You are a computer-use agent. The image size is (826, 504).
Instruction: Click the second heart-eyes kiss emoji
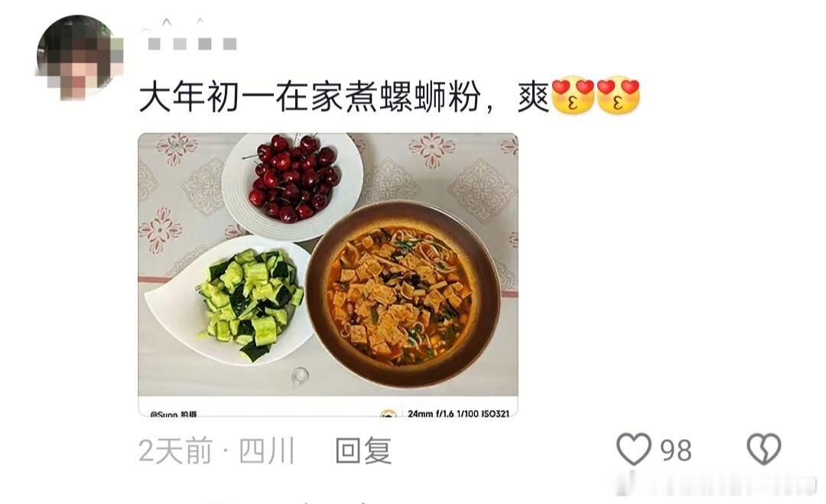618,96
